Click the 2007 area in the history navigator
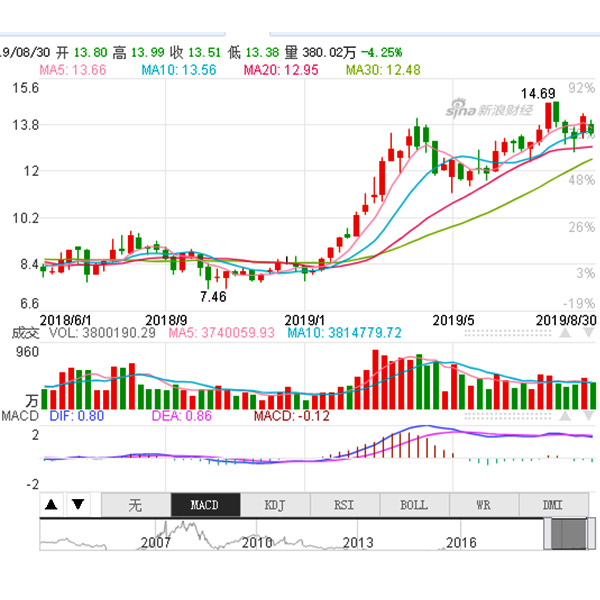Image resolution: width=600 pixels, height=600 pixels. [x=155, y=542]
